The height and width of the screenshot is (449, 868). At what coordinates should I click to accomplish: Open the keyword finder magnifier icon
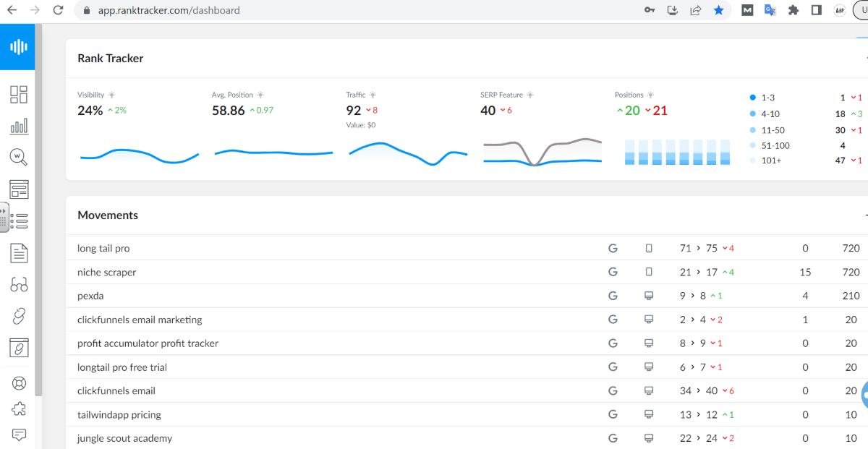point(19,158)
